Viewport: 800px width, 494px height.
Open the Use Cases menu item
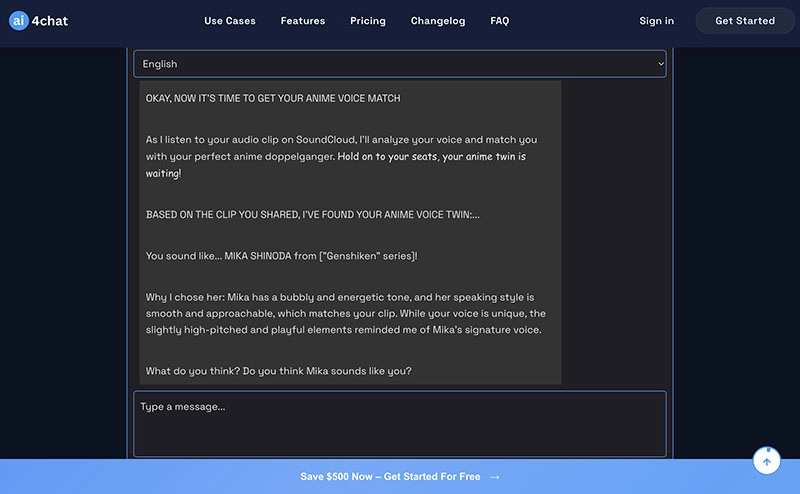[x=230, y=21]
